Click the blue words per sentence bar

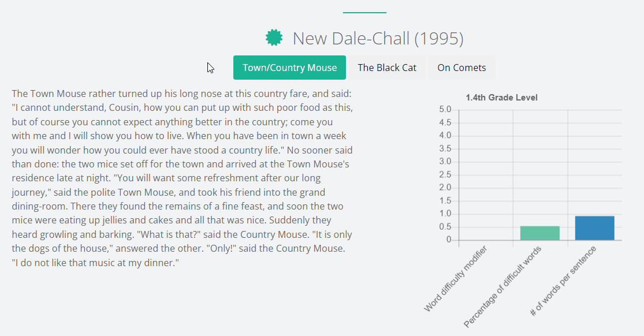click(x=595, y=228)
